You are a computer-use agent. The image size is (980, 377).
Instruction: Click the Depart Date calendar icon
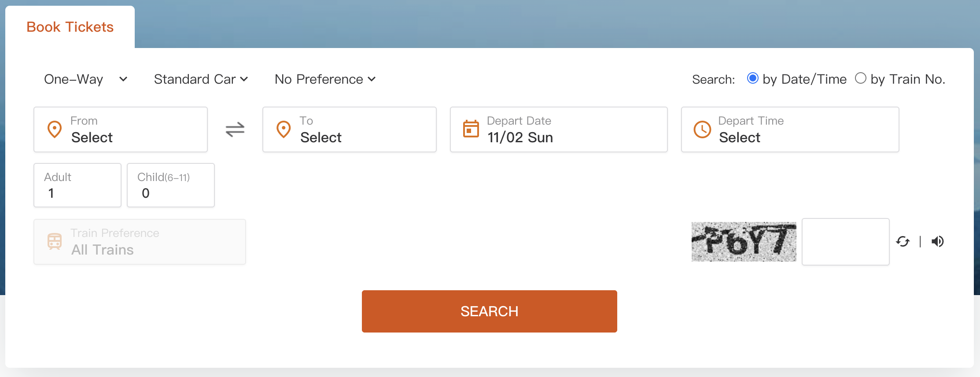point(471,129)
